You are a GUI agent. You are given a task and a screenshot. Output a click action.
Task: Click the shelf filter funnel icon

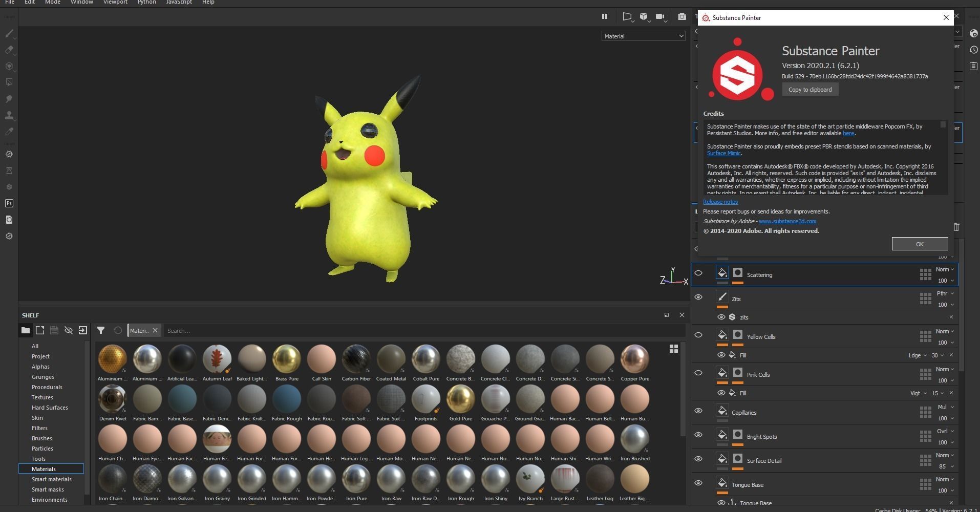pos(101,330)
